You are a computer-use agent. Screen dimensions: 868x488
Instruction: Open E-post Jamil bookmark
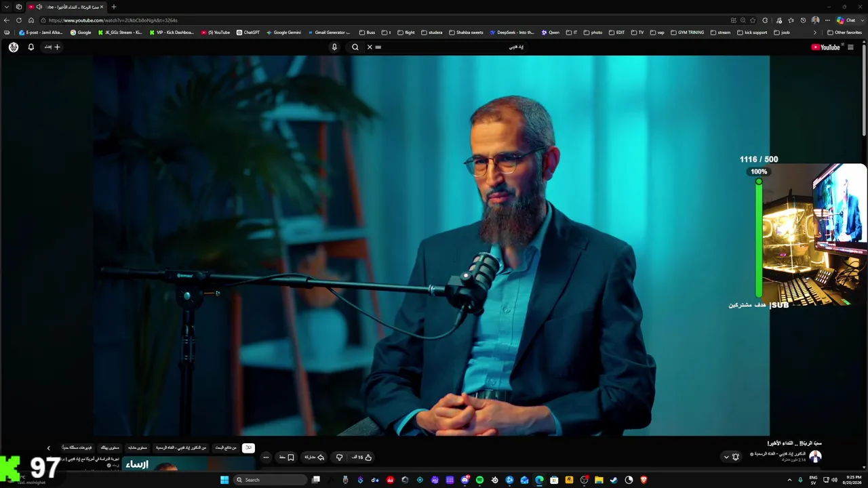click(41, 33)
